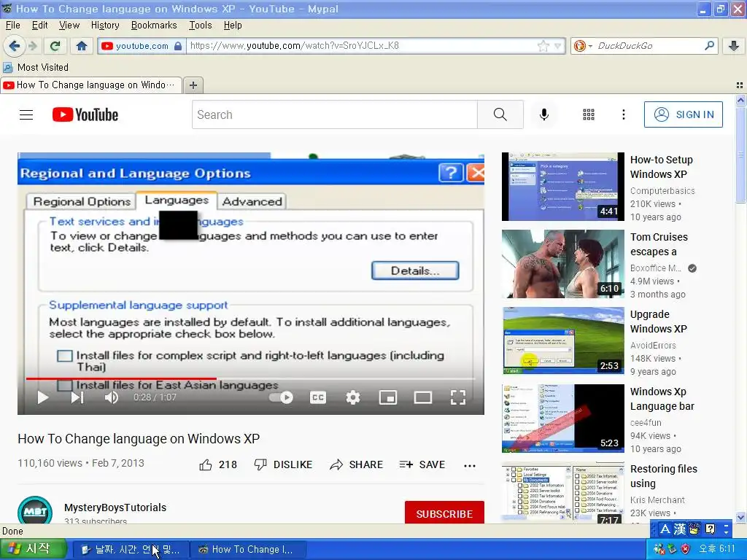Open the search engine selector dropdown
The height and width of the screenshot is (560, 747).
pyautogui.click(x=583, y=46)
